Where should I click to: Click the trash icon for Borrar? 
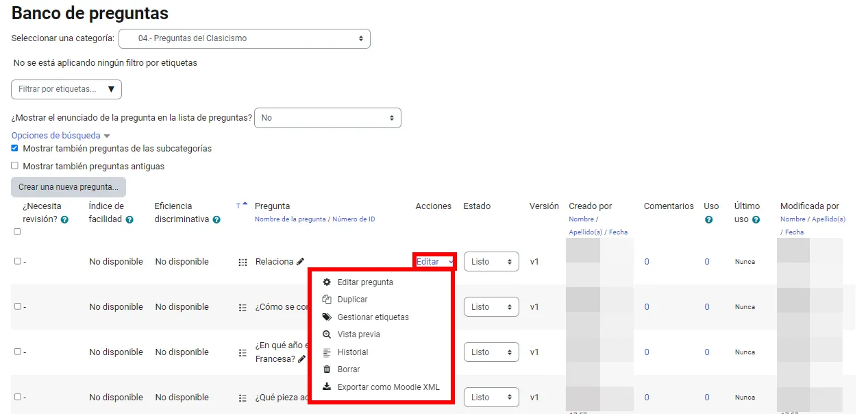point(327,369)
